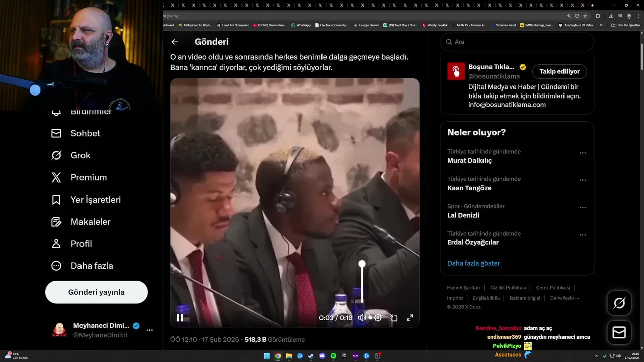644x362 pixels.
Task: Open Livad For Streamers bookmark
Action: pos(232,25)
